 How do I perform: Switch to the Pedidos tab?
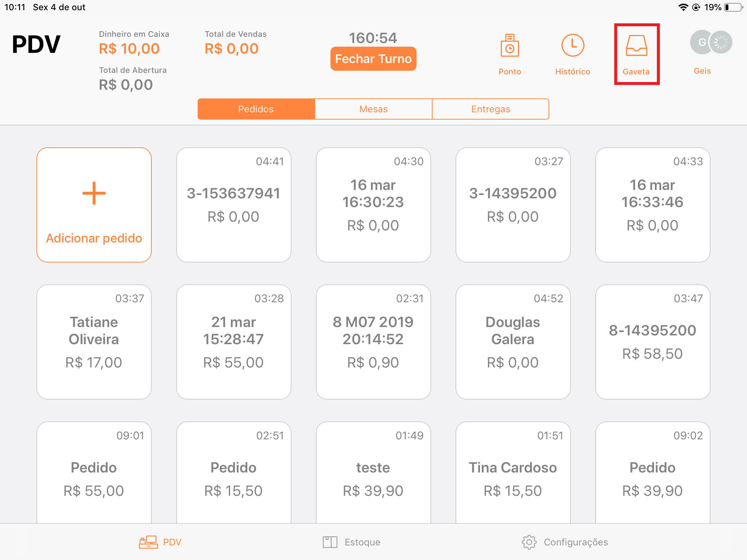point(256,109)
